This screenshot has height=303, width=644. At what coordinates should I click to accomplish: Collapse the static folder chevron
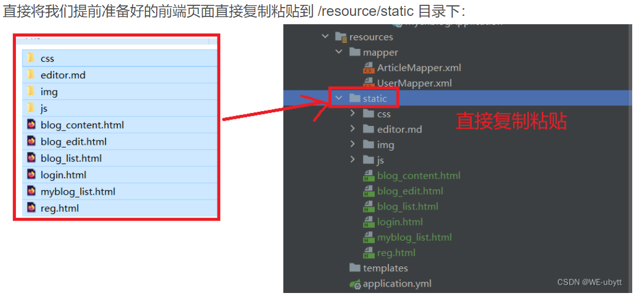[339, 98]
